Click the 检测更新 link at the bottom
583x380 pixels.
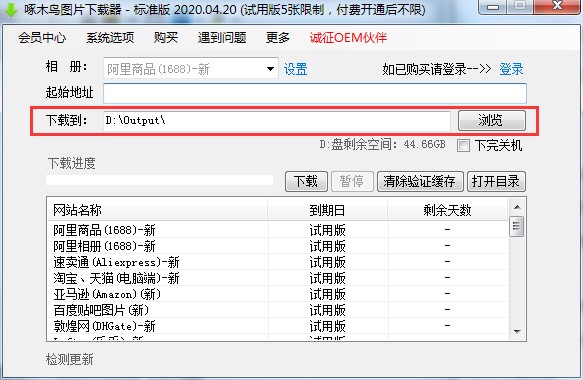coord(70,359)
